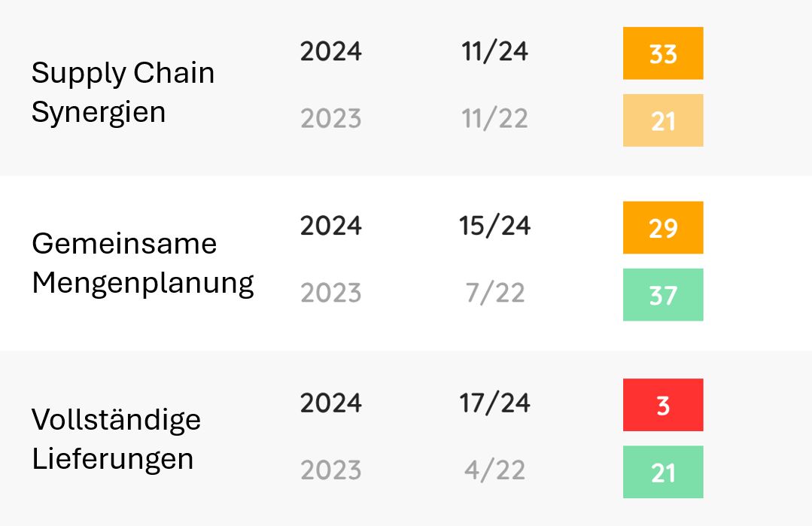This screenshot has width=812, height=526.
Task: Click the 17/24 ratio value
Action: pos(494,403)
